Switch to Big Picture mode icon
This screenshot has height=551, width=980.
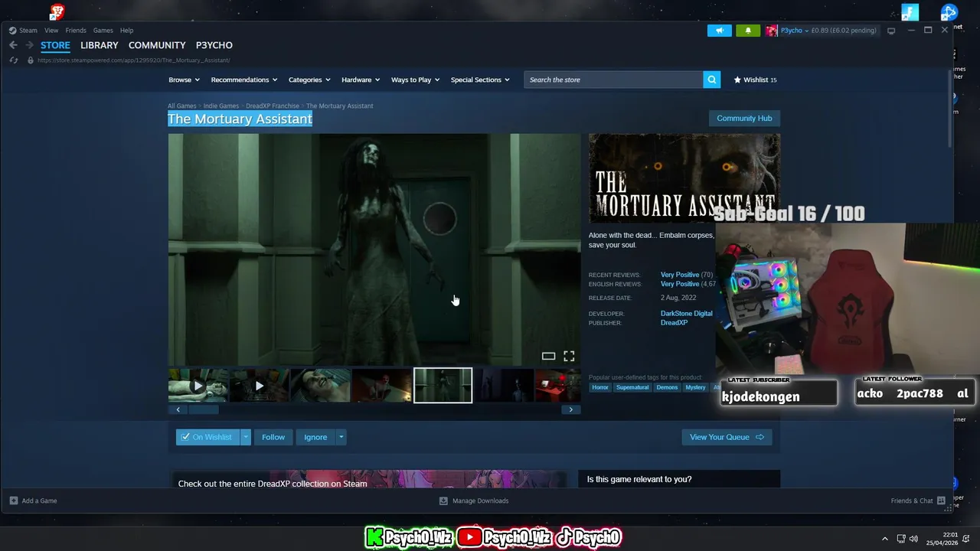tap(891, 31)
